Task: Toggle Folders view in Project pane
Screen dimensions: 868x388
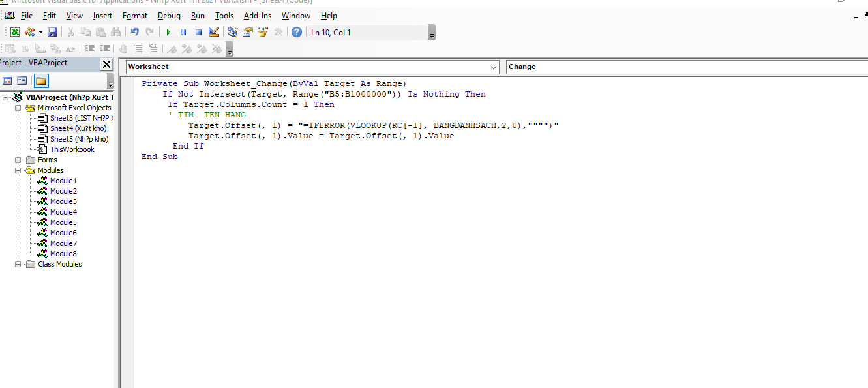Action: click(40, 81)
